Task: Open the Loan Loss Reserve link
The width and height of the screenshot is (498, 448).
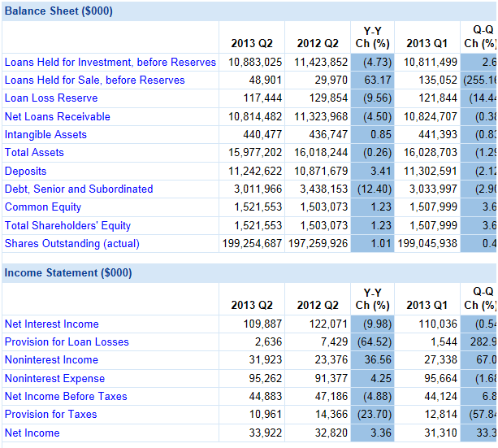Action: (x=50, y=98)
